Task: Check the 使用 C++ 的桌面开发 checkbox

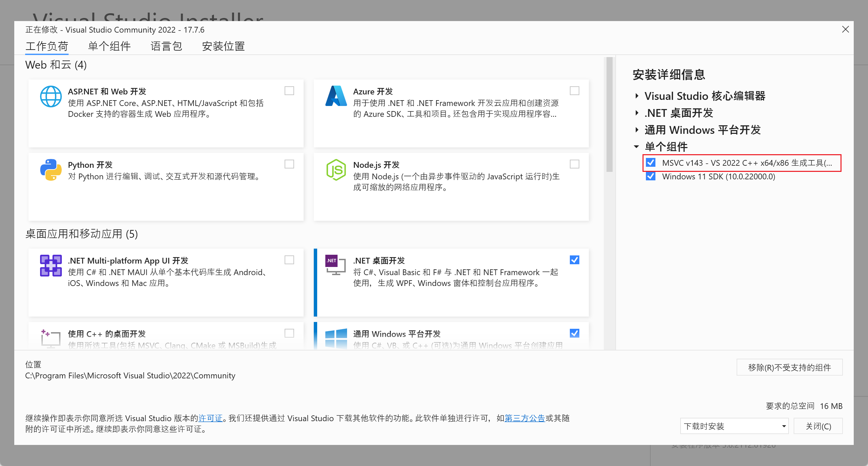Action: click(289, 333)
